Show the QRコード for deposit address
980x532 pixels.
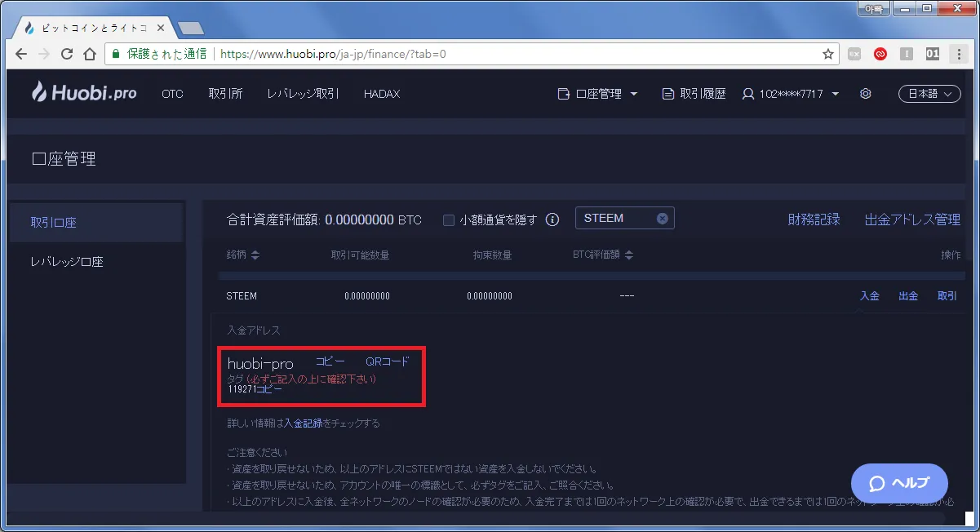point(388,361)
